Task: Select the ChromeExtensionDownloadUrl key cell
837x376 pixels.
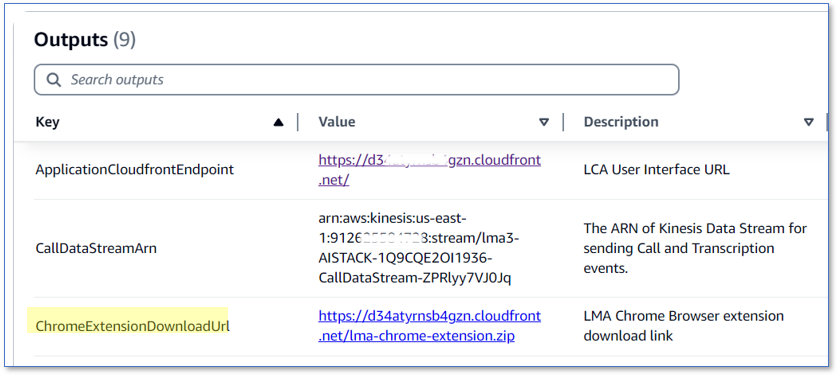Action: pyautogui.click(x=132, y=326)
